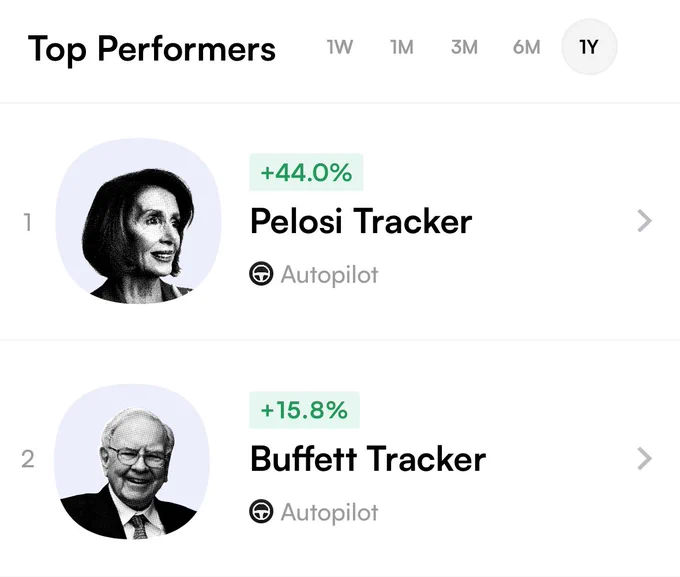Viewport: 680px width, 577px height.
Task: Open Pelosi Tracker via its chevron arrow
Action: 645,221
